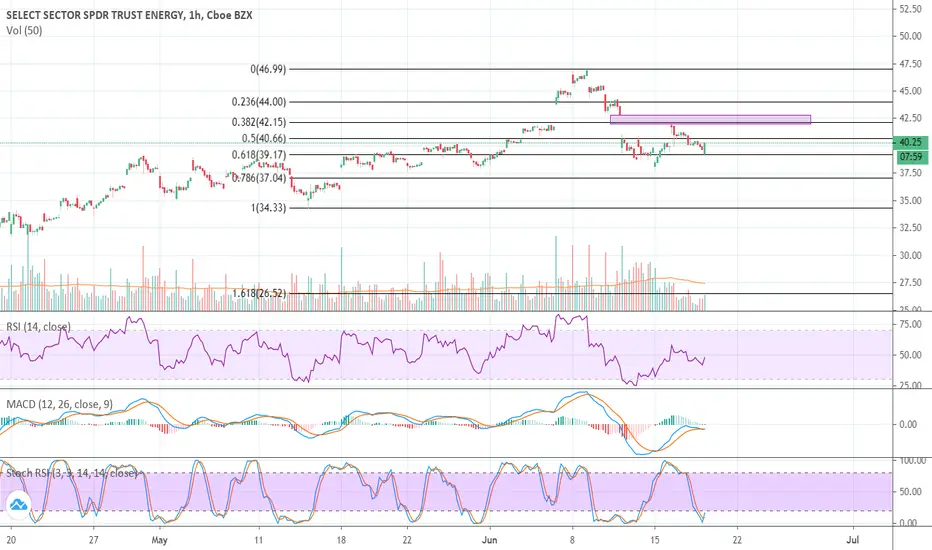Click the RSI (14, close) indicator label
This screenshot has height=550, width=932.
pos(39,326)
